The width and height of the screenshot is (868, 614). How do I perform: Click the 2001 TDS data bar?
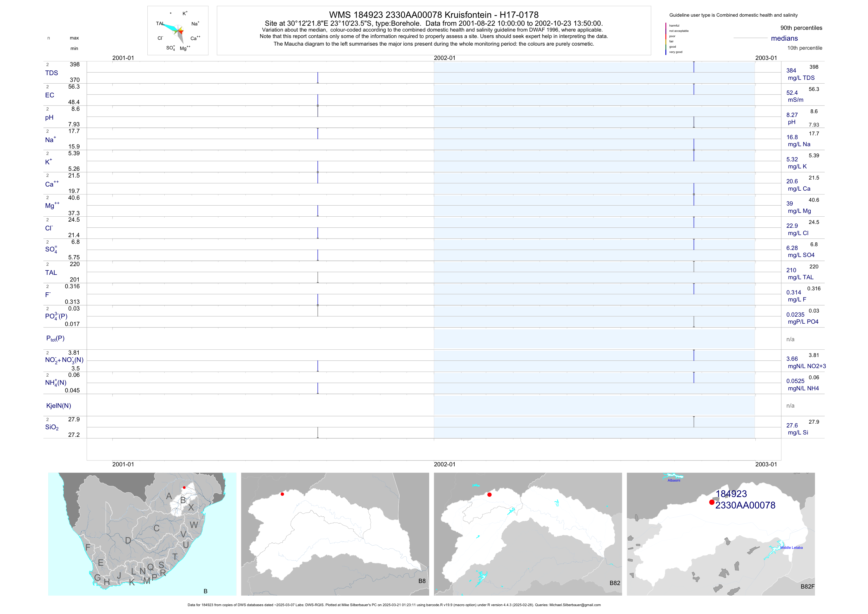click(x=317, y=77)
